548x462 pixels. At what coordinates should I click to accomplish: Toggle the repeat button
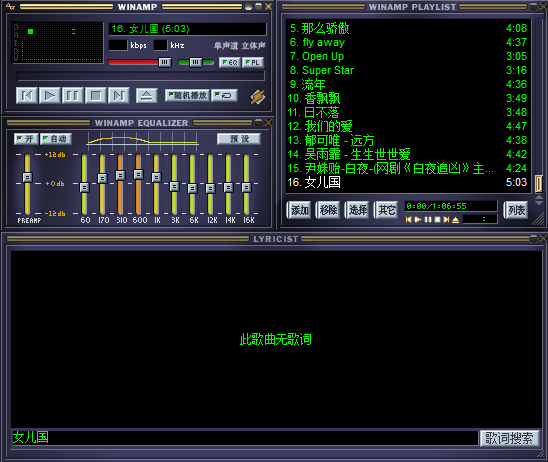tap(225, 95)
